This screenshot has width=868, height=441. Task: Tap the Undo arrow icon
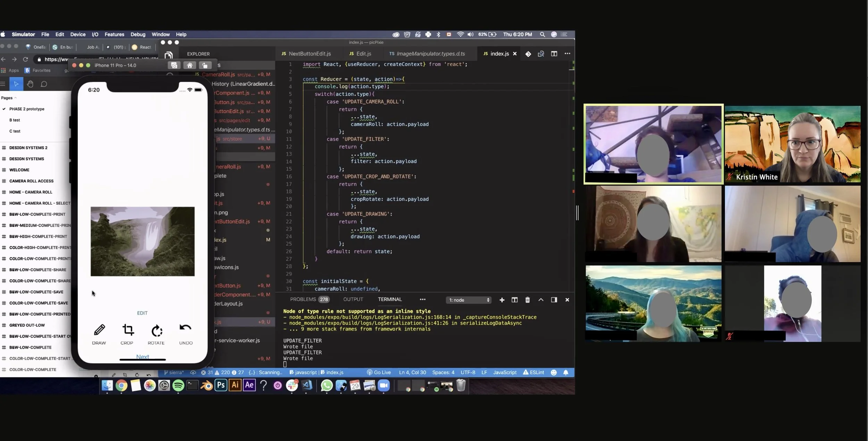pos(185,328)
